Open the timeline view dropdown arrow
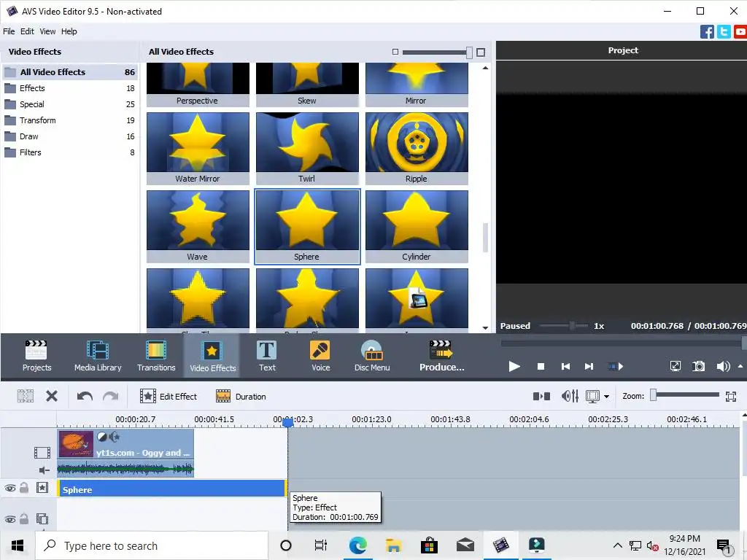This screenshot has height=560, width=747. click(x=606, y=396)
